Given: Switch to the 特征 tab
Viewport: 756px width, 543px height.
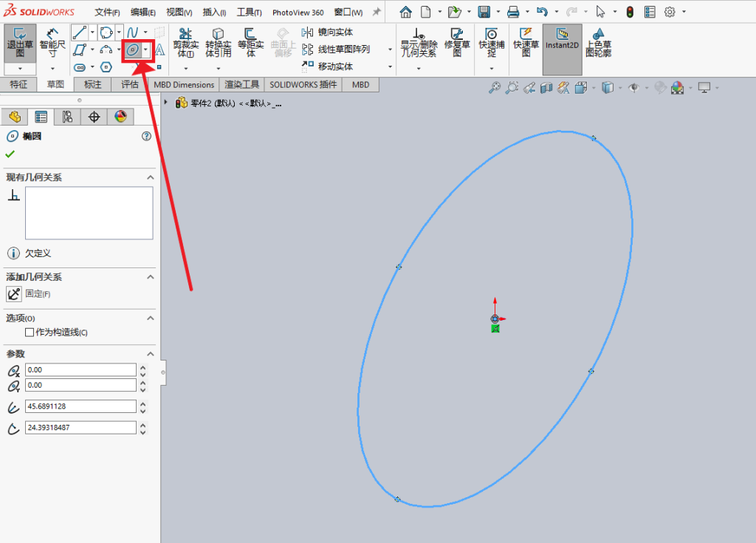Looking at the screenshot, I should (x=18, y=84).
